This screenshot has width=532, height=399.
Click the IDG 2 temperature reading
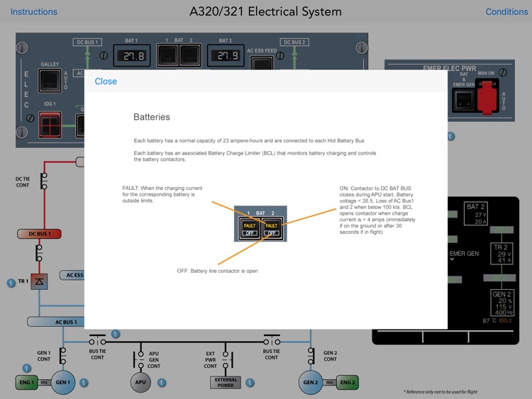(x=497, y=320)
